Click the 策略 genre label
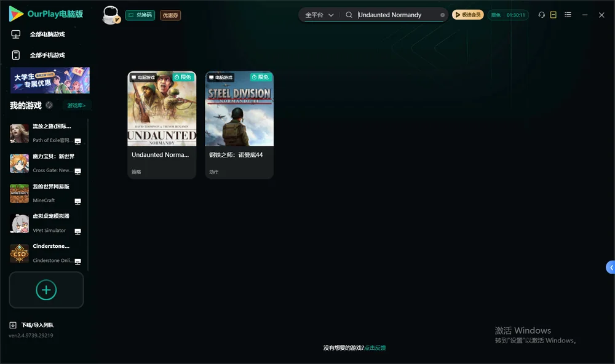The width and height of the screenshot is (615, 364). tap(136, 172)
